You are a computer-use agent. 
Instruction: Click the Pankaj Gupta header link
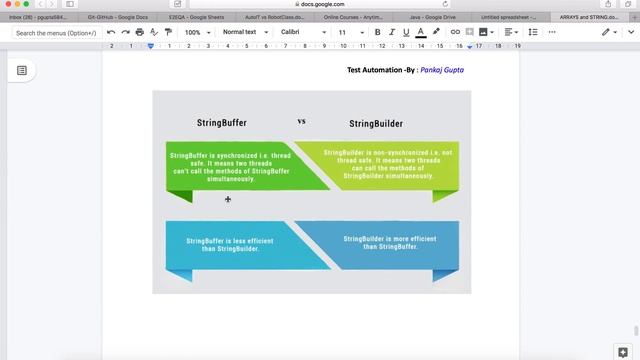tap(442, 70)
